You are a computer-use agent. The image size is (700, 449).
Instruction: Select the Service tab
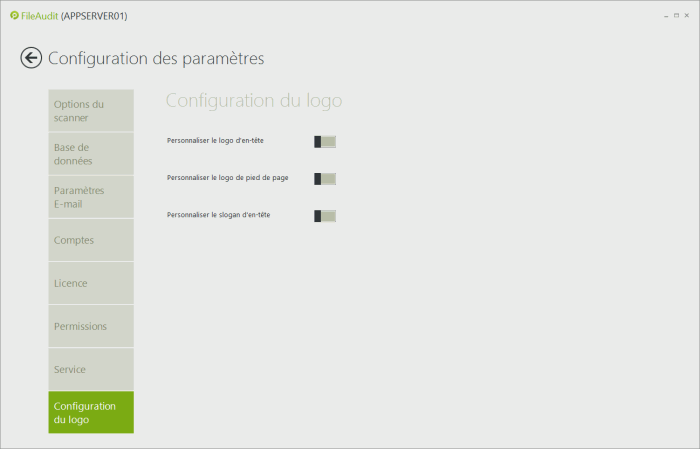[90, 369]
